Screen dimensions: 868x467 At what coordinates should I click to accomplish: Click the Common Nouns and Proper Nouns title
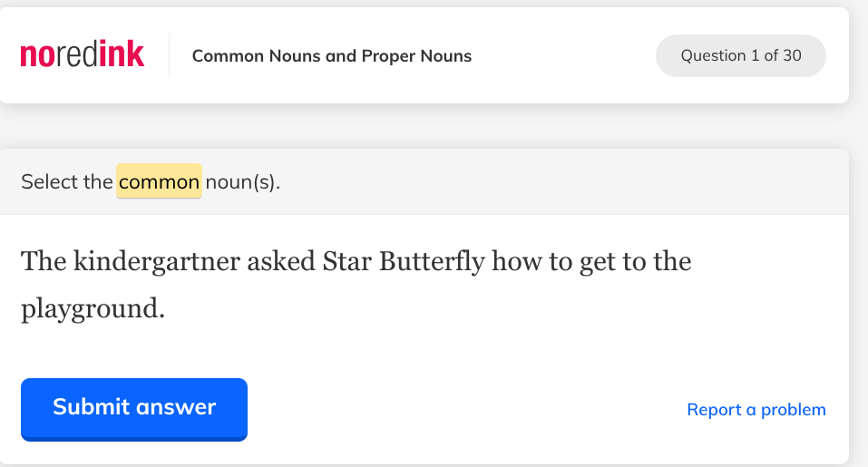click(332, 56)
